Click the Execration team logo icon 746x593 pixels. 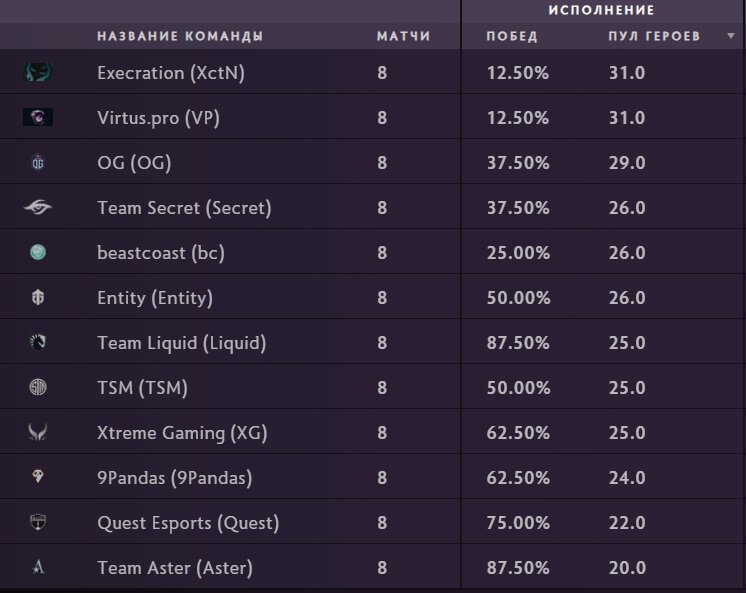38,73
